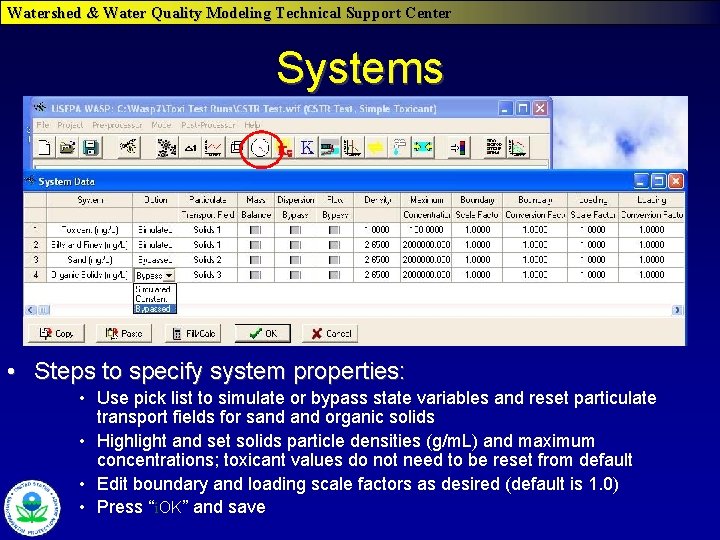
Task: Click the Density column header
Action: (377, 200)
